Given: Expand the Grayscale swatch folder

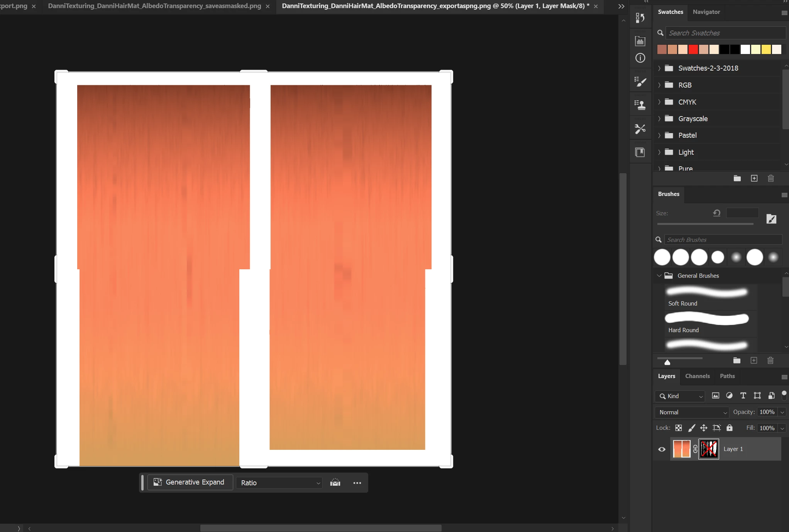Looking at the screenshot, I should click(x=659, y=119).
